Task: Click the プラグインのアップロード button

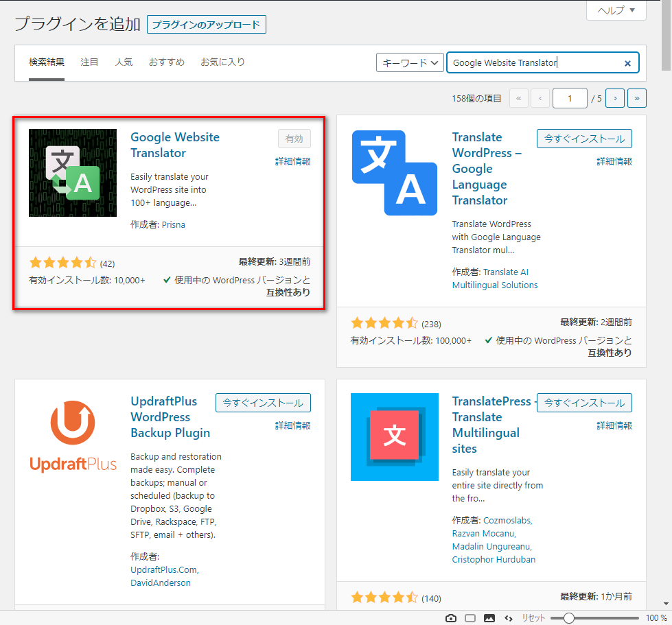Action: 206,25
